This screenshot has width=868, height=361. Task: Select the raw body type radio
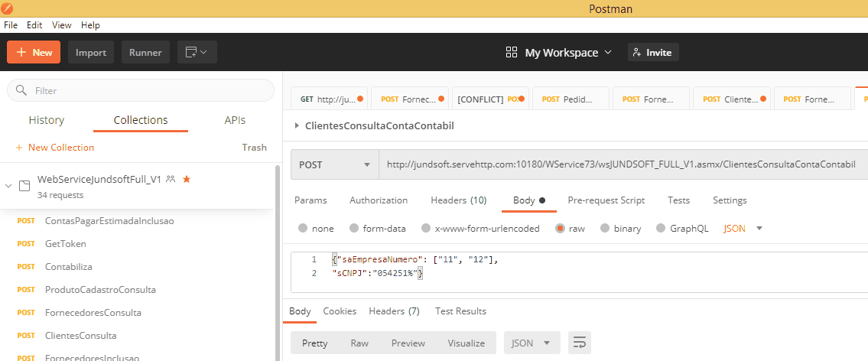click(561, 228)
